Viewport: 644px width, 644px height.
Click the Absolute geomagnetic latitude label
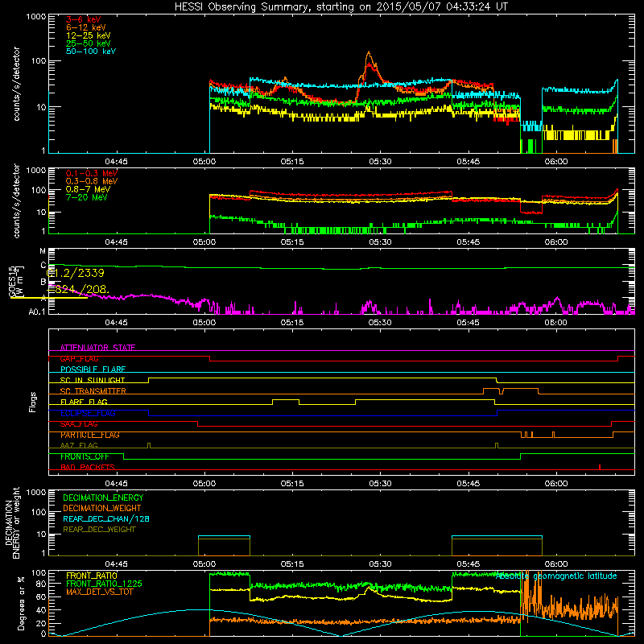point(556,576)
